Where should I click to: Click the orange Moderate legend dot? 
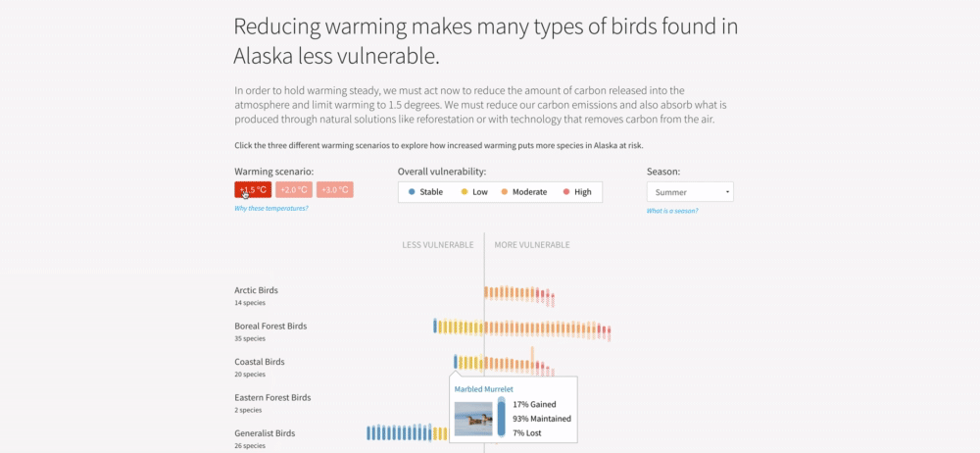point(505,192)
